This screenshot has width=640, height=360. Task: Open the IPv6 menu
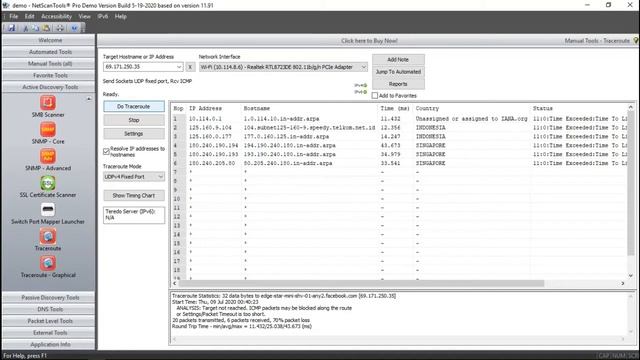[x=103, y=16]
